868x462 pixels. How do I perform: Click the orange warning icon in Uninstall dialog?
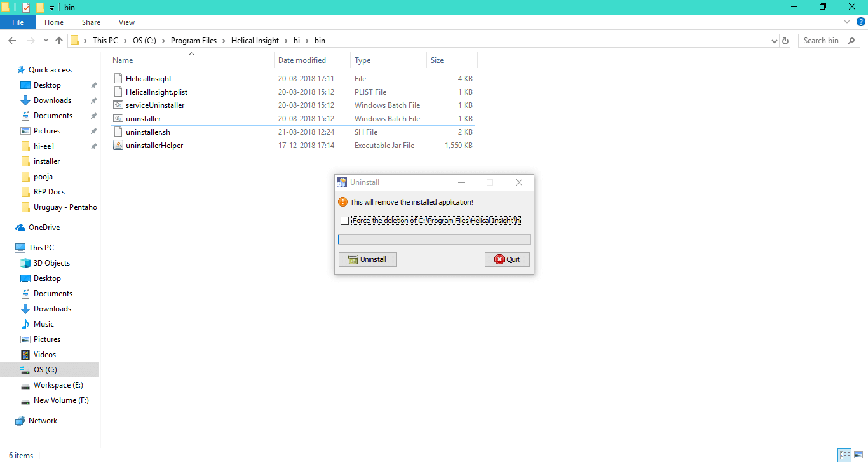coord(342,202)
